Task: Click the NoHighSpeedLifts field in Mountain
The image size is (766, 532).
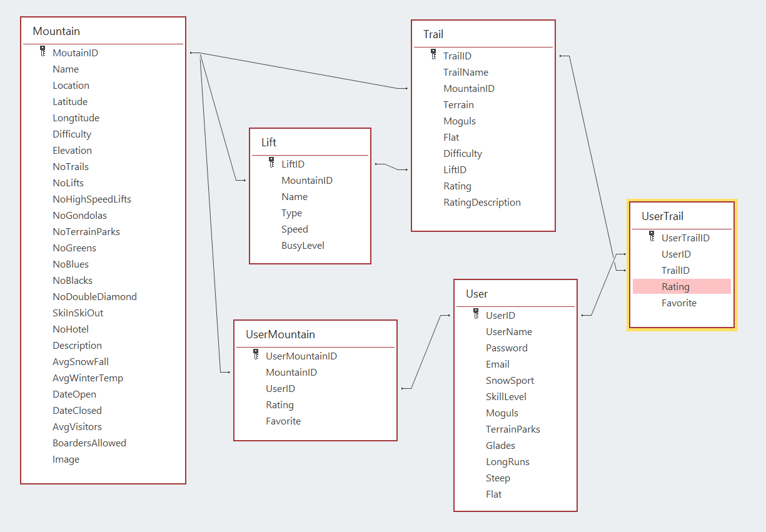Action: click(x=92, y=199)
